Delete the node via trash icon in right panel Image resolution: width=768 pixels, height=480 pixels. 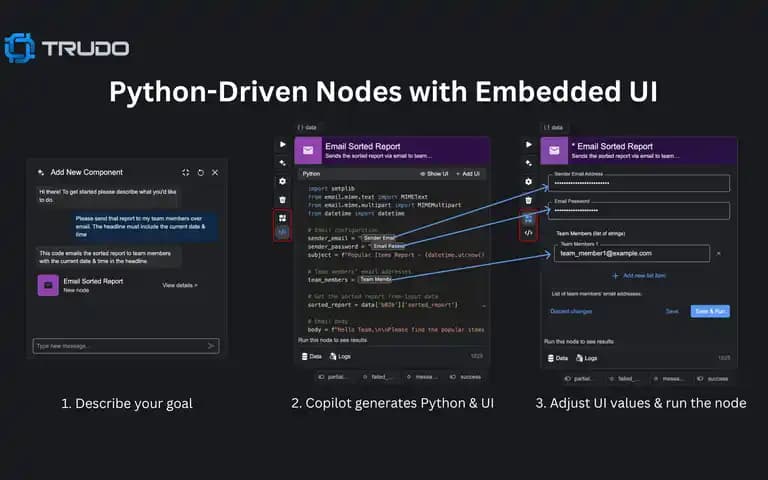[528, 200]
